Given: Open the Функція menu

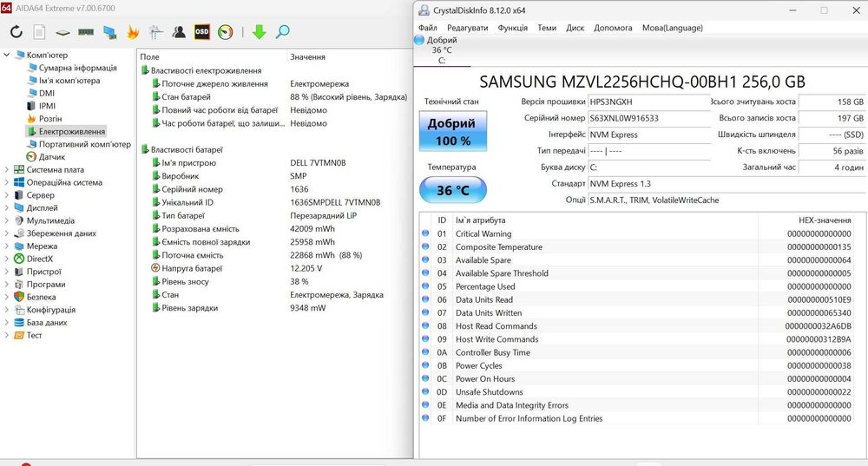Looking at the screenshot, I should pos(513,28).
